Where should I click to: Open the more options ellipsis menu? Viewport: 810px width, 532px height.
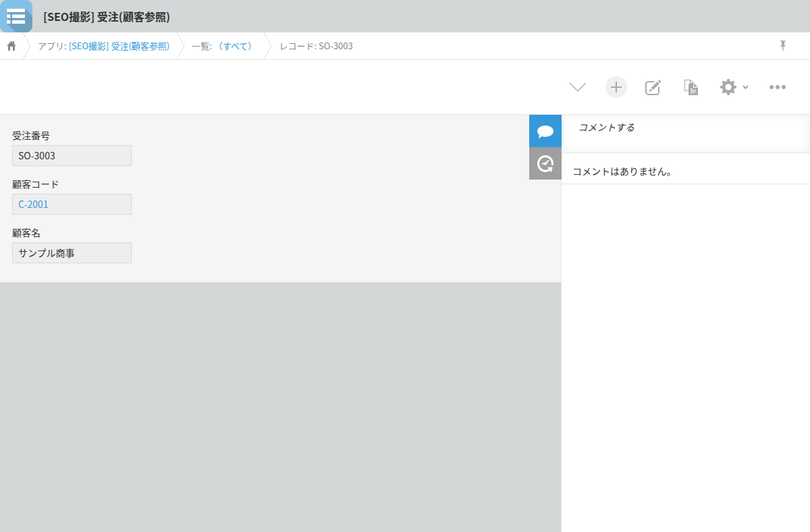pos(778,87)
